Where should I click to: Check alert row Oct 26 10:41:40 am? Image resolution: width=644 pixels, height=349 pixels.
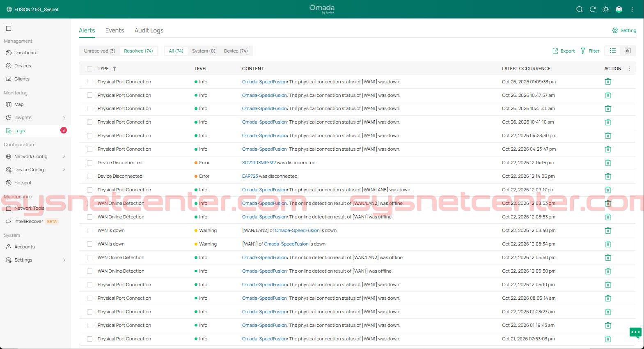click(89, 108)
